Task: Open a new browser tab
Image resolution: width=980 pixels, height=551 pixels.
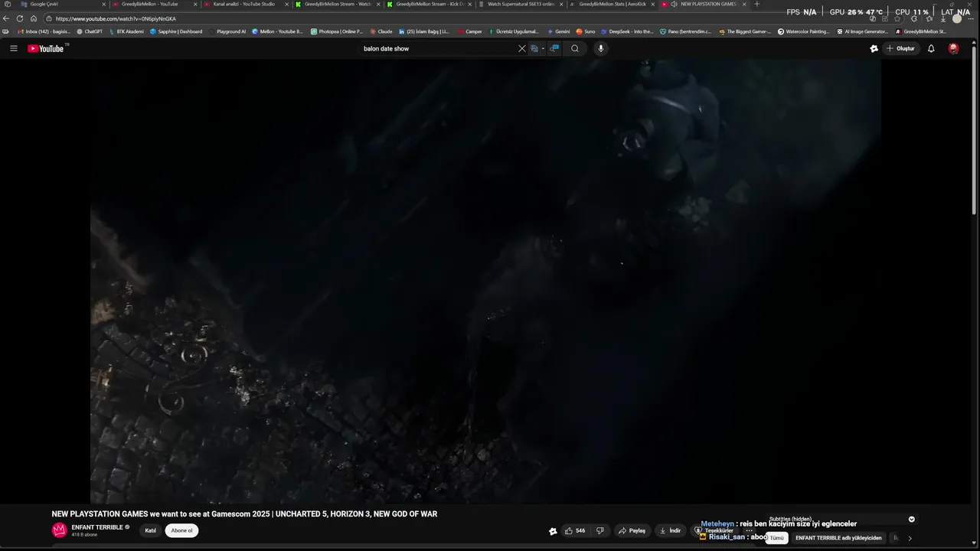Action: click(757, 4)
